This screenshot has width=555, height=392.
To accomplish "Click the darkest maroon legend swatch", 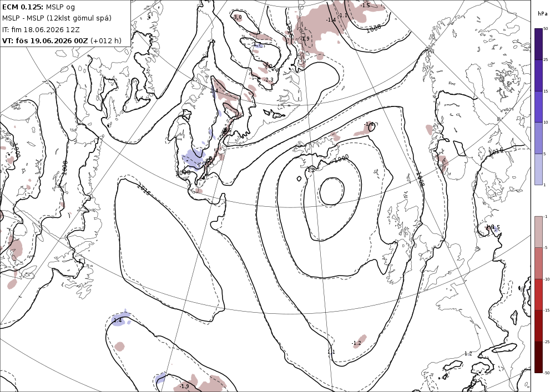I will coord(538,357).
